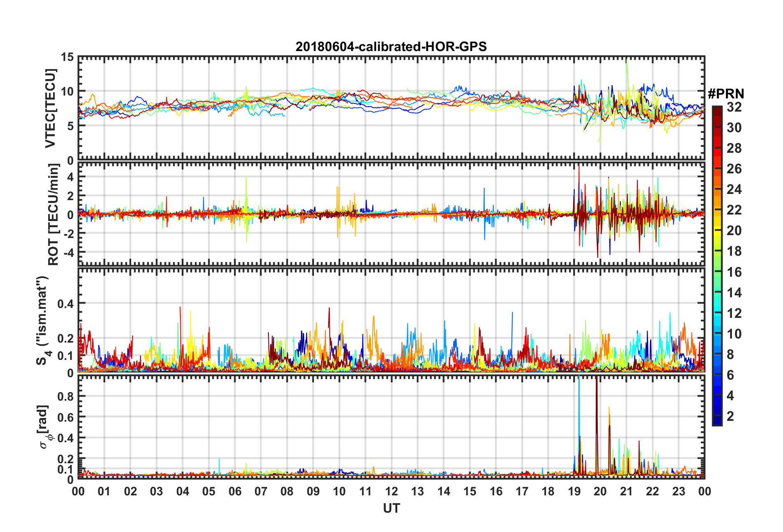Select the PRN colorbar tick label "16"

coord(734,272)
